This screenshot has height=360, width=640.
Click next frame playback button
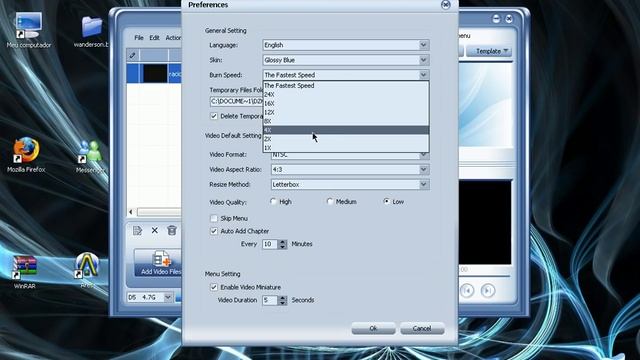coord(487,291)
